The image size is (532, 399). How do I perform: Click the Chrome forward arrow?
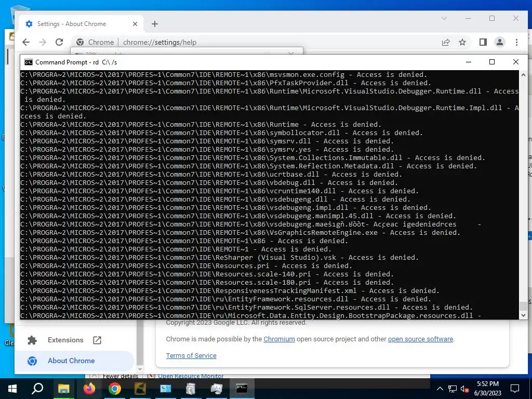[x=43, y=42]
